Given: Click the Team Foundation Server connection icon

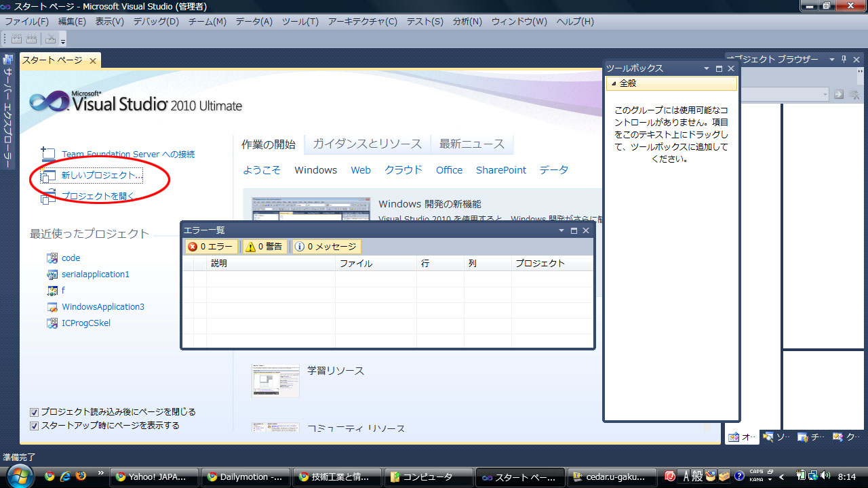Looking at the screenshot, I should [47, 154].
